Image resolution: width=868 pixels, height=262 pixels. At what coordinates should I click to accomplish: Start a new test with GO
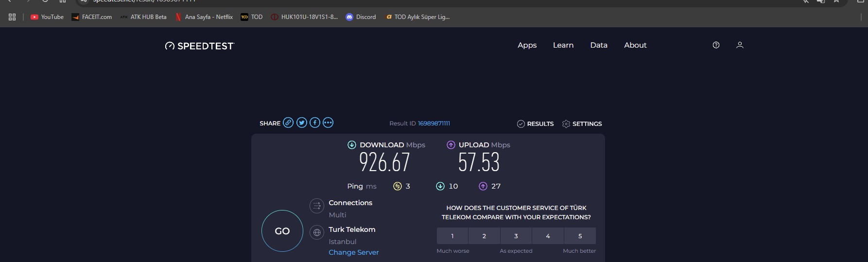(x=282, y=231)
